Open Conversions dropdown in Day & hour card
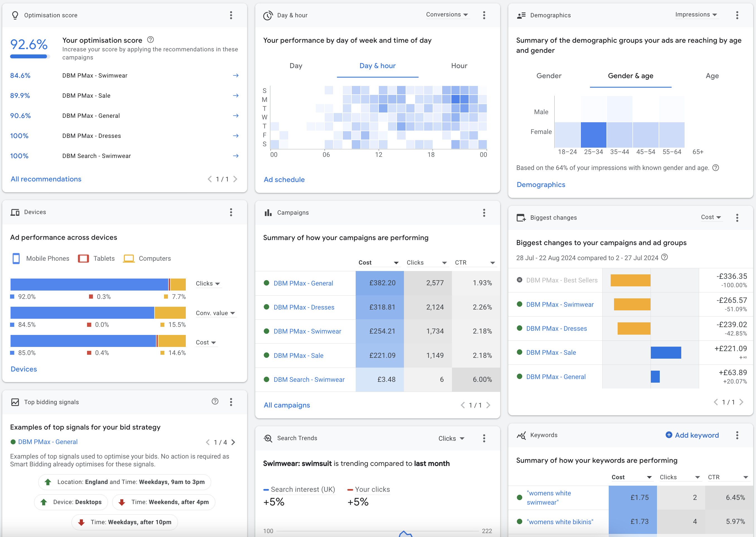The width and height of the screenshot is (756, 537). click(447, 15)
